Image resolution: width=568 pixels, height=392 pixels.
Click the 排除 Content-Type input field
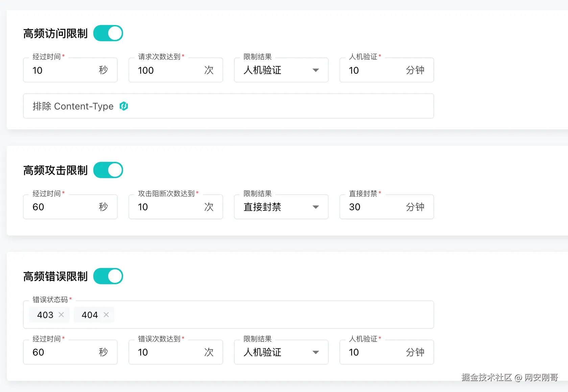click(x=270, y=106)
